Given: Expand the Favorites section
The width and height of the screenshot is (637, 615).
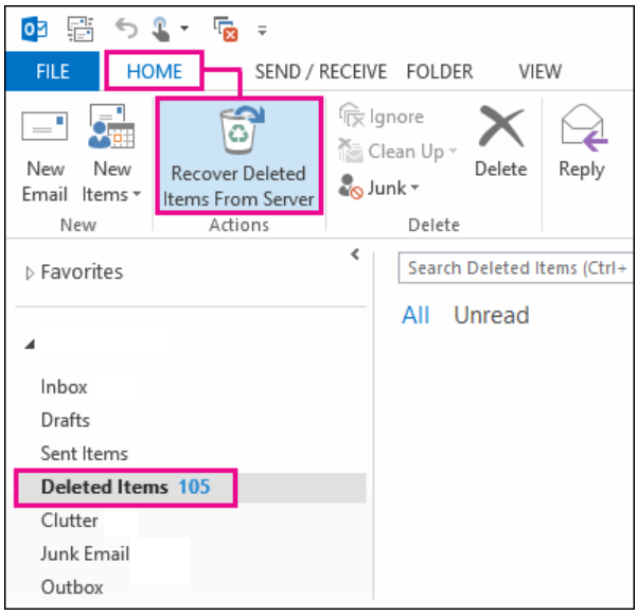Looking at the screenshot, I should point(30,273).
